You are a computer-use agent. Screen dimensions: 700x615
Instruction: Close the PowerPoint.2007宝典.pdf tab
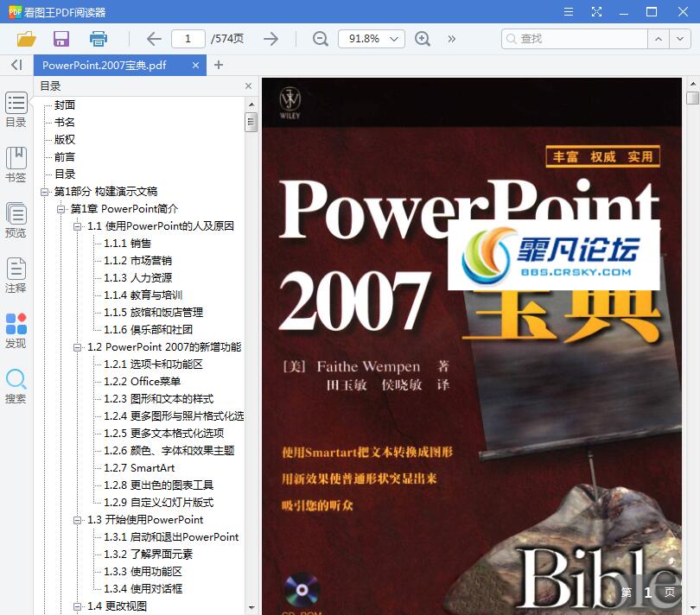point(195,65)
